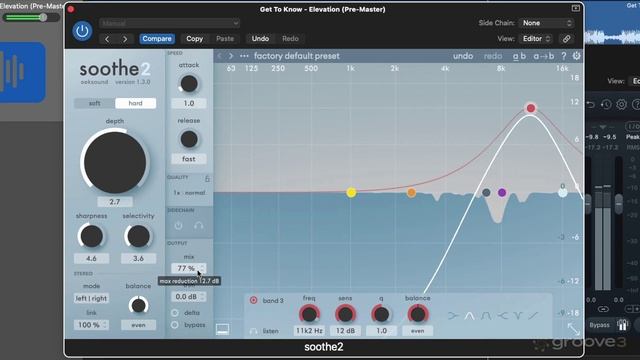Screen dimensions: 640x360
Task: Toggle the band listen headphones icon
Action: pyautogui.click(x=253, y=331)
